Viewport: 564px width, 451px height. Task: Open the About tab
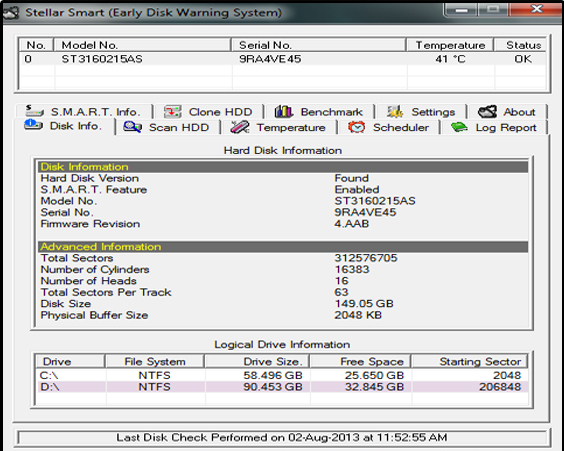(507, 112)
